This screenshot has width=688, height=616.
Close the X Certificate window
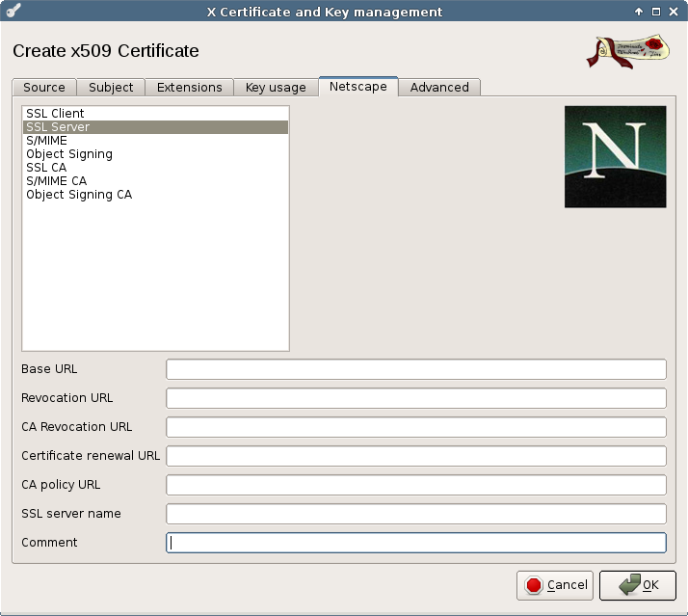[x=674, y=12]
